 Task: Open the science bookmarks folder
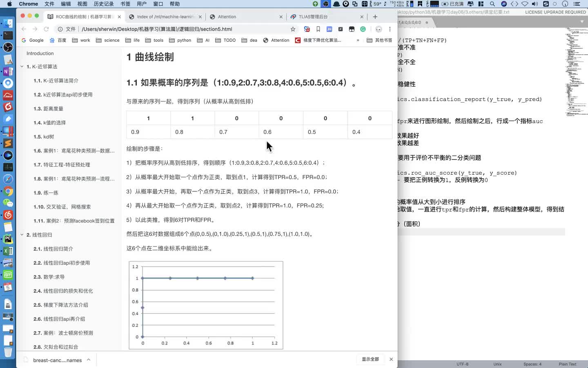(x=108, y=40)
